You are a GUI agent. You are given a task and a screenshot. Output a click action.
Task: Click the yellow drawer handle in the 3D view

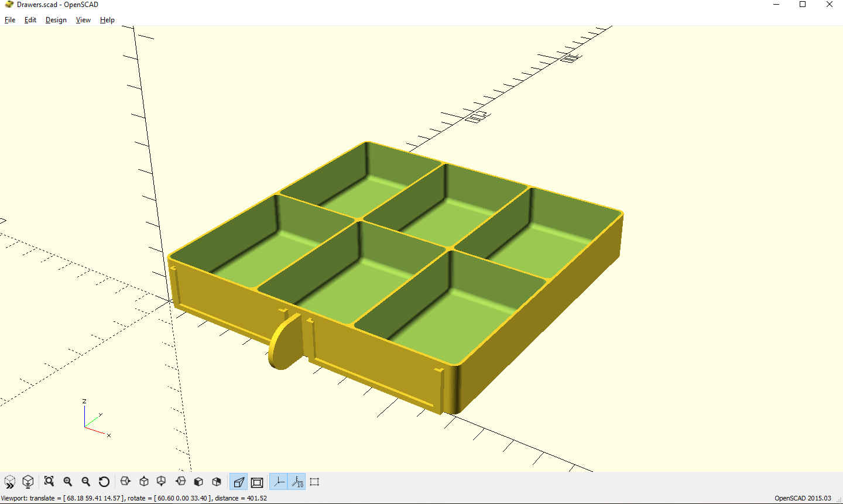pos(285,342)
